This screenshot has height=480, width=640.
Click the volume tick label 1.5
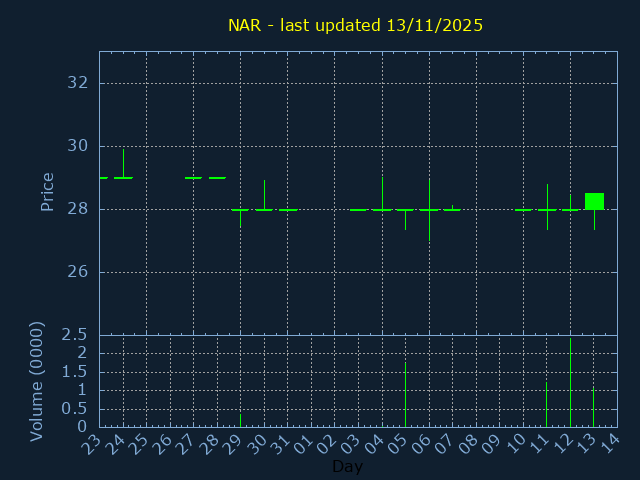[x=75, y=371]
